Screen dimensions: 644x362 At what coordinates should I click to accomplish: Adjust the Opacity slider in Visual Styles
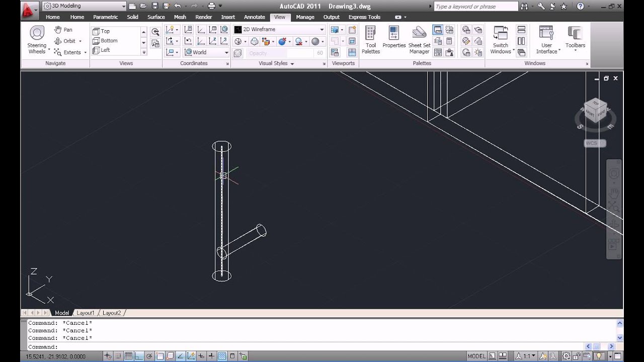[287, 53]
